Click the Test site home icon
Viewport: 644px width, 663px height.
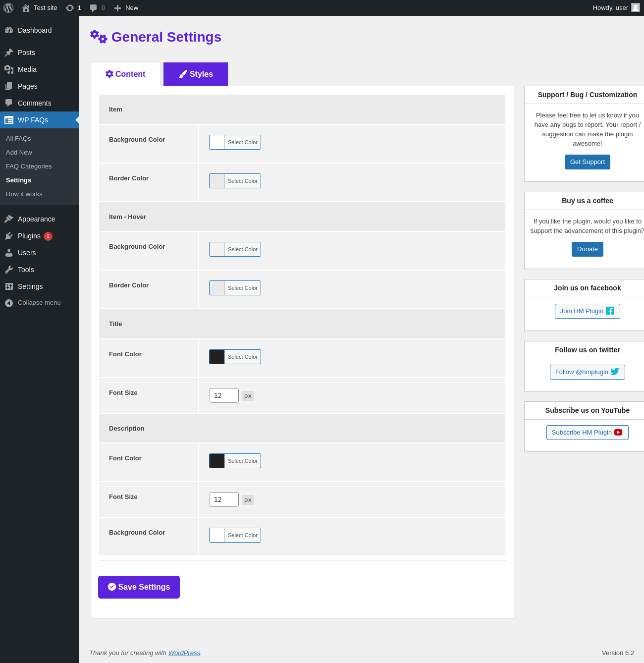coord(26,8)
